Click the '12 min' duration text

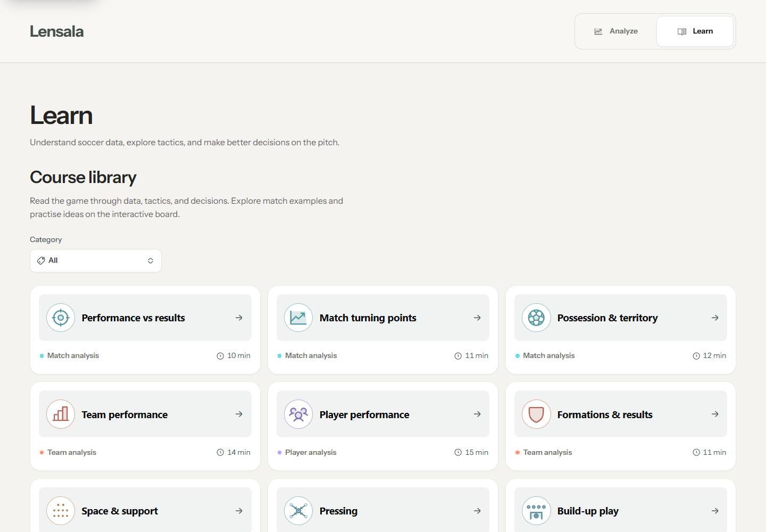point(714,355)
